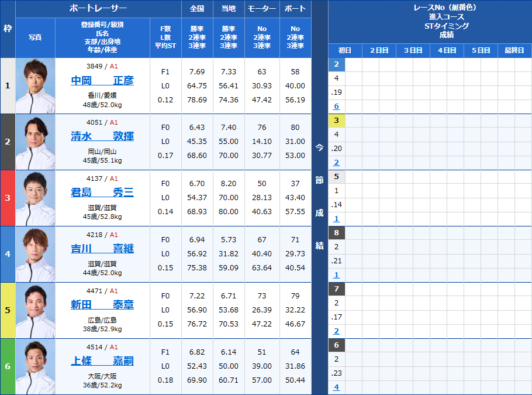532x395 pixels.
Task: Open race result link 6 under 初日 for racer 1
Action: pyautogui.click(x=336, y=106)
